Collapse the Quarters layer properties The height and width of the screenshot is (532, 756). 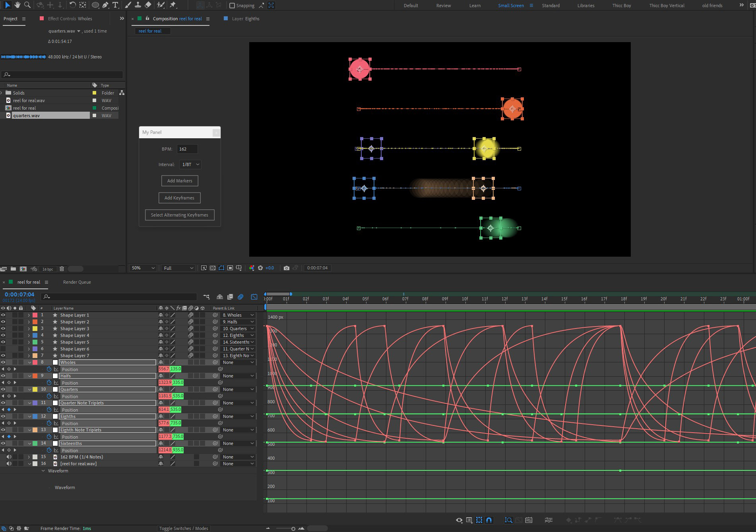pos(30,389)
